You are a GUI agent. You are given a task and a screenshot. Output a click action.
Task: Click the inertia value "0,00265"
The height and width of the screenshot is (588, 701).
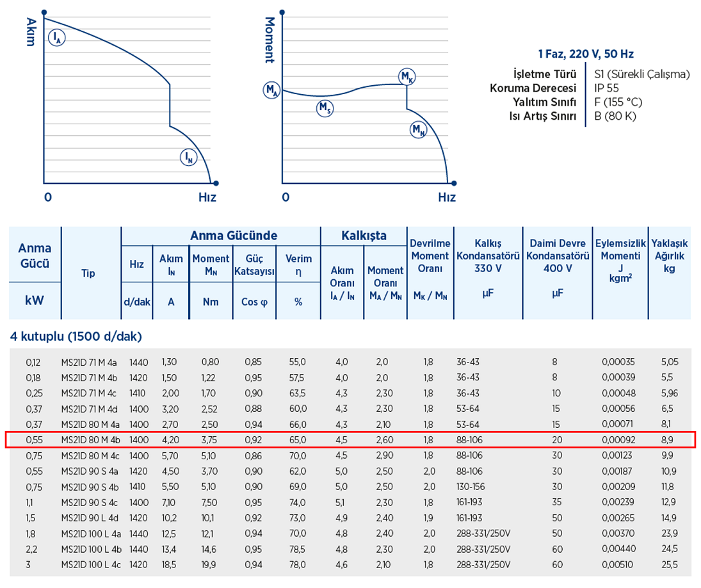(618, 518)
